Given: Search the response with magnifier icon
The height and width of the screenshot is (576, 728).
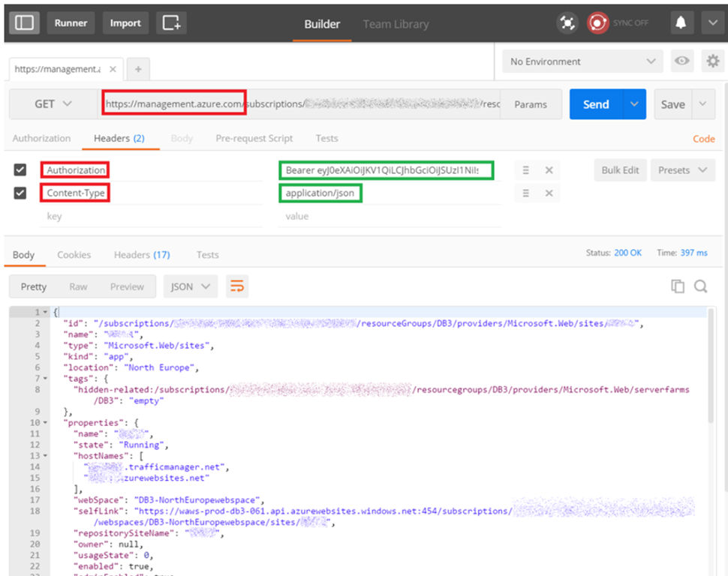Looking at the screenshot, I should coord(701,286).
